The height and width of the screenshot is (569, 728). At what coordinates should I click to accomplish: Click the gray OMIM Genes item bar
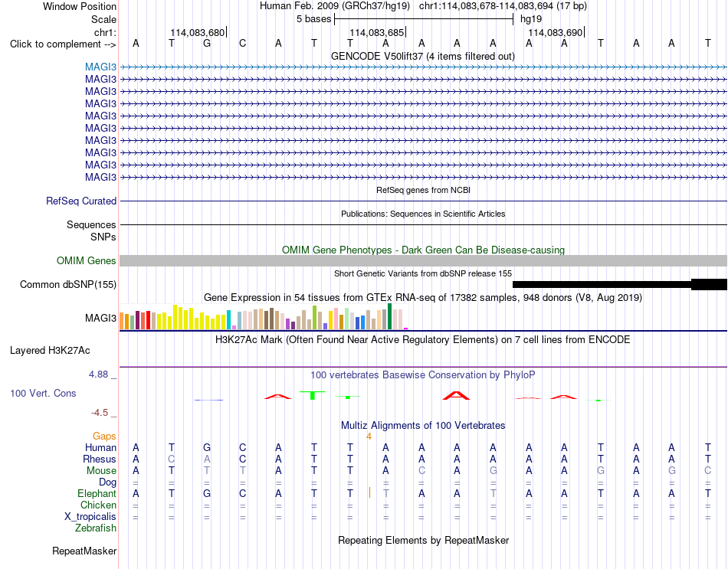click(x=423, y=261)
